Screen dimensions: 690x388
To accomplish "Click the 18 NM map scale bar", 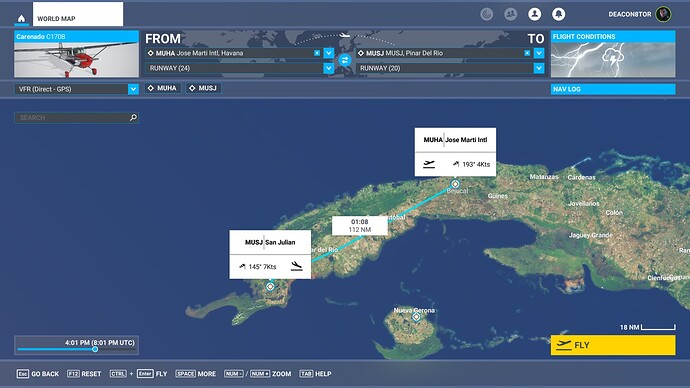I will pyautogui.click(x=648, y=327).
